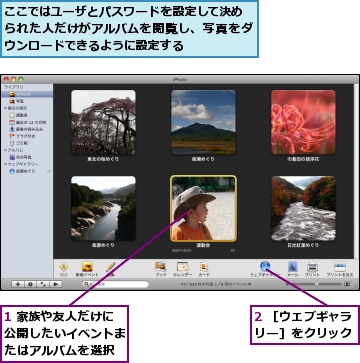
Task: Click the plus add album button
Action: pos(18,284)
